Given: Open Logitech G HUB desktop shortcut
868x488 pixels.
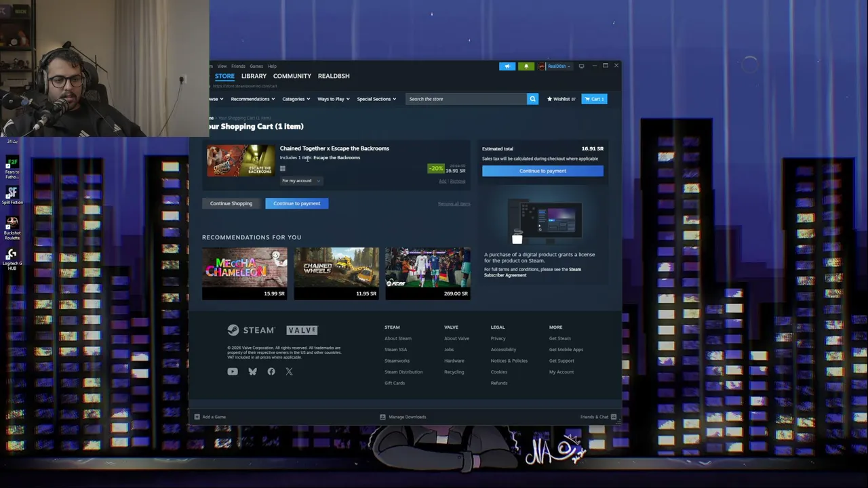Looking at the screenshot, I should [x=12, y=260].
